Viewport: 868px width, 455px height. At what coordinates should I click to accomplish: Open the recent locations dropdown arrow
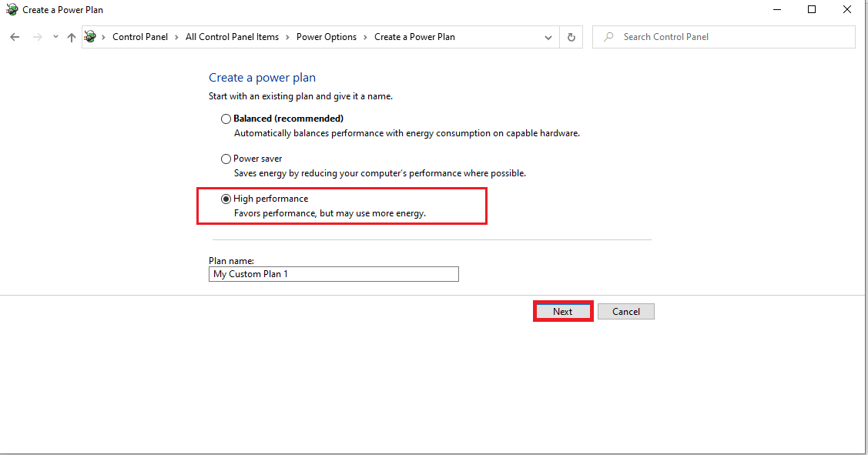point(55,37)
